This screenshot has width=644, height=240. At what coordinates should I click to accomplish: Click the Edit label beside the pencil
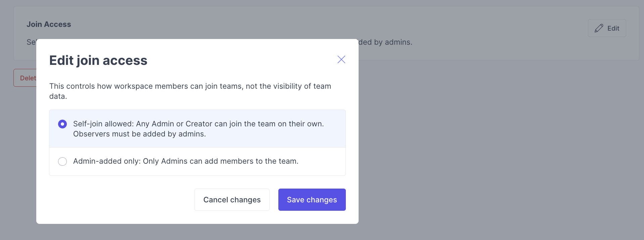[x=613, y=29]
